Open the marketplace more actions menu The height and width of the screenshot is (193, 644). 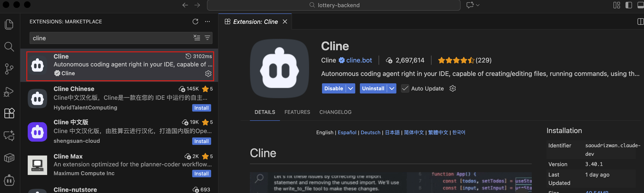(x=207, y=22)
